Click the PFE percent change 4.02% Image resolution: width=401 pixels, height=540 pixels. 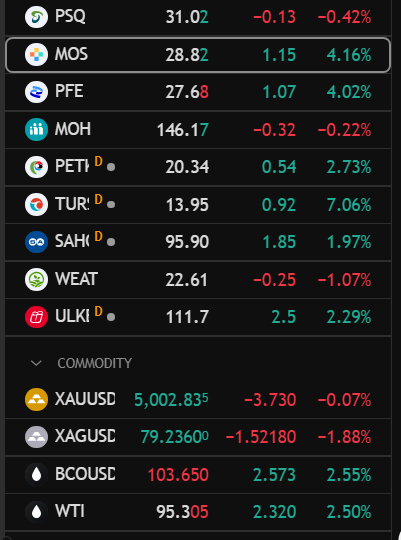tap(349, 92)
